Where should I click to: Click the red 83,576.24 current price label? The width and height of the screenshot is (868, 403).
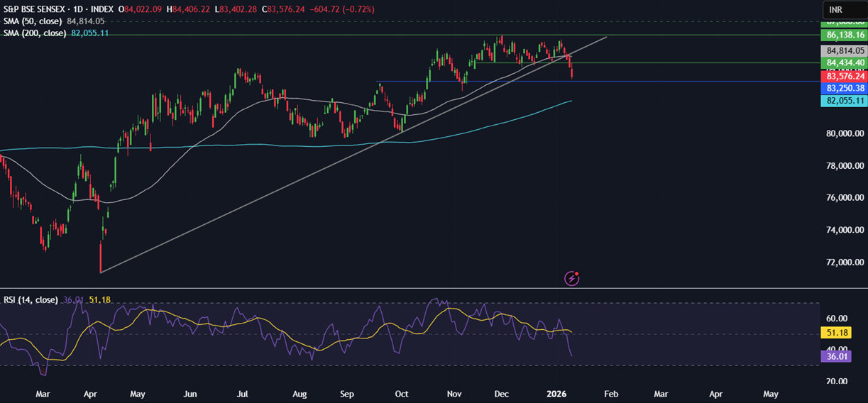pos(844,76)
